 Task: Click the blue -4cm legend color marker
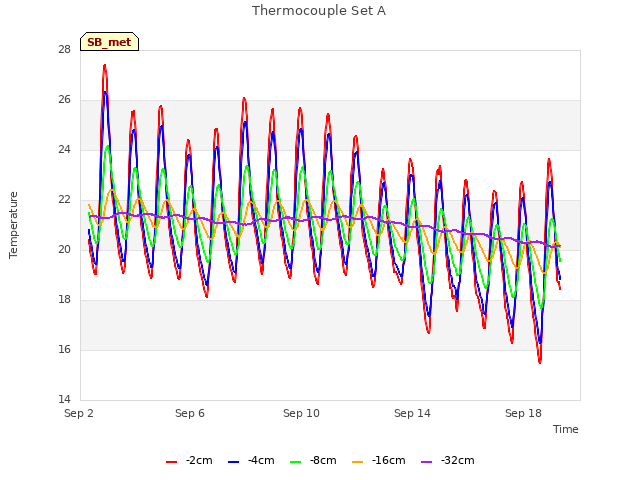[233, 462]
